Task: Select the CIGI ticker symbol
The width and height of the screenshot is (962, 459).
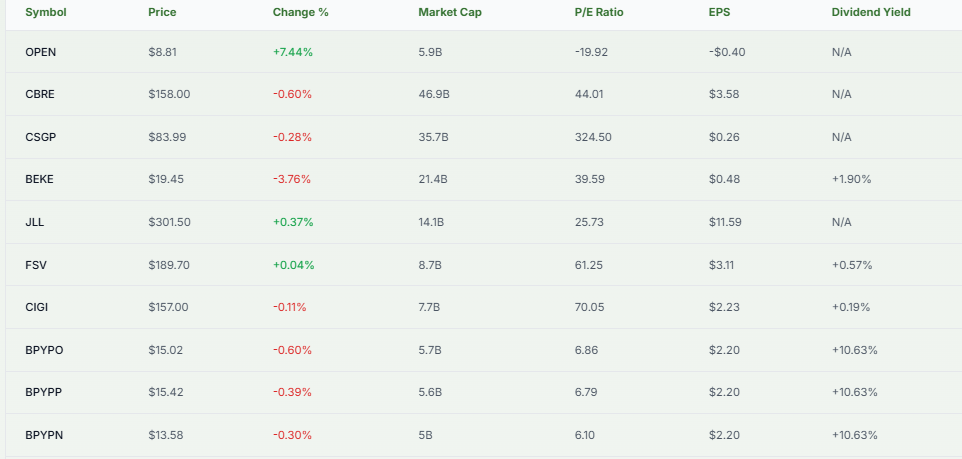Action: click(x=39, y=307)
